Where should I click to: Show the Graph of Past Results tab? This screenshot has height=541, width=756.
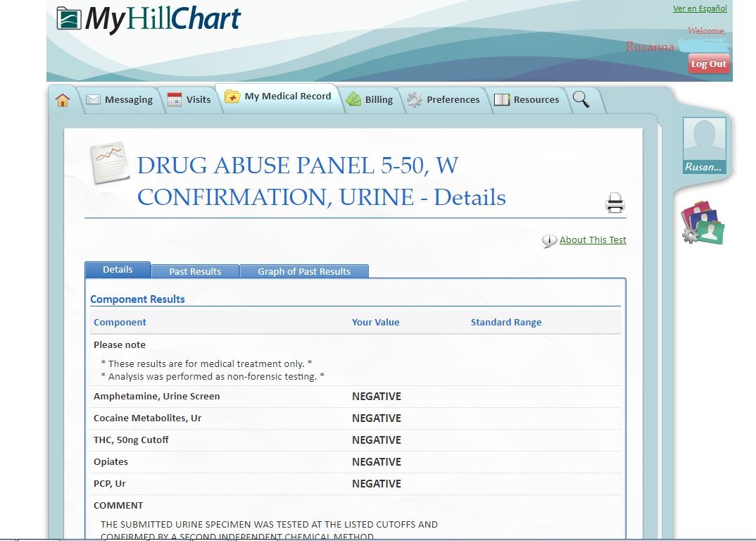[303, 271]
